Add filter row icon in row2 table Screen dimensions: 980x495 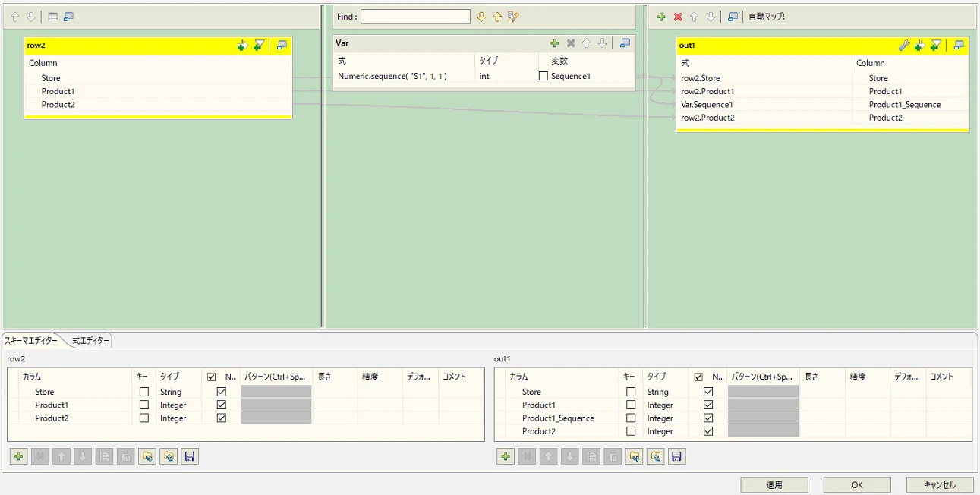[x=242, y=46]
